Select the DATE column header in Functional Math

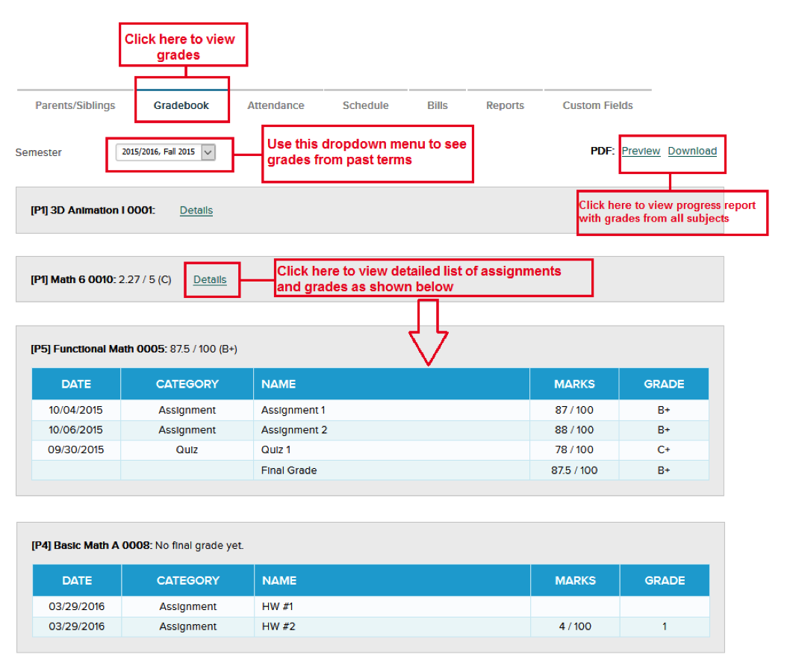point(75,384)
